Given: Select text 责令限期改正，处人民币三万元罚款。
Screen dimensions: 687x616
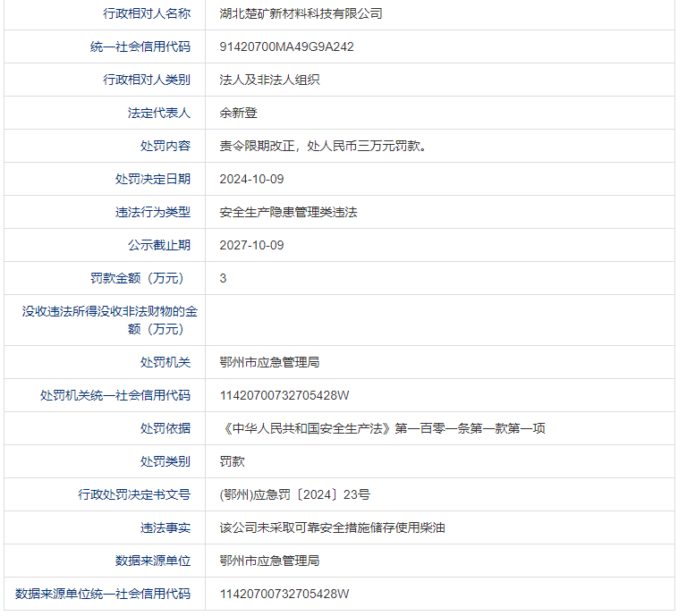Looking at the screenshot, I should (x=323, y=146).
